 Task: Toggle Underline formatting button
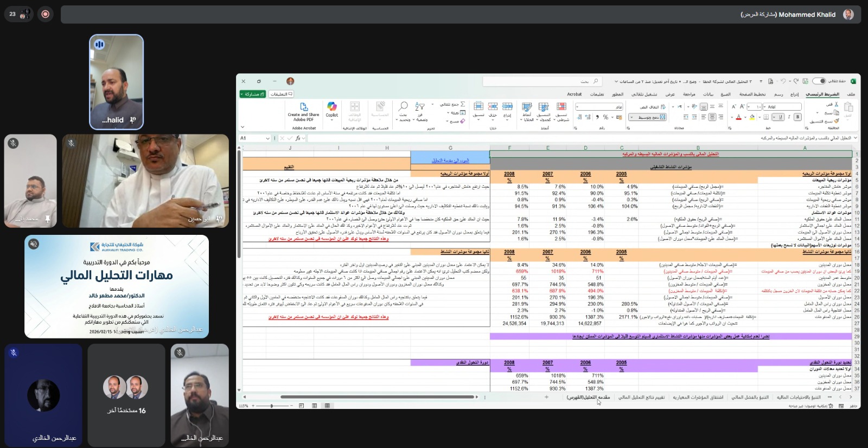(780, 117)
